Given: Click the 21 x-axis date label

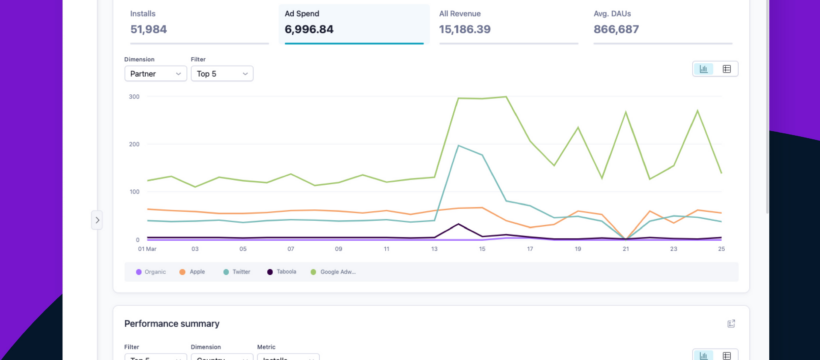Looking at the screenshot, I should point(625,249).
